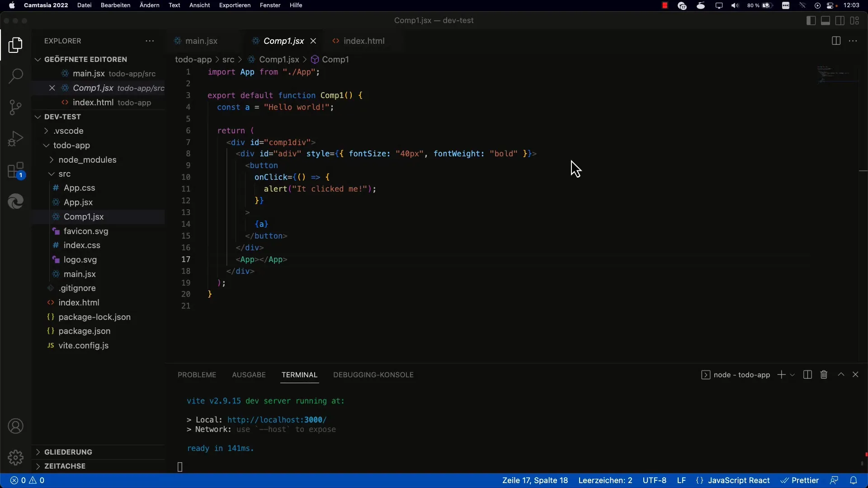Click the src breadcrumb segment
868x488 pixels.
[228, 59]
